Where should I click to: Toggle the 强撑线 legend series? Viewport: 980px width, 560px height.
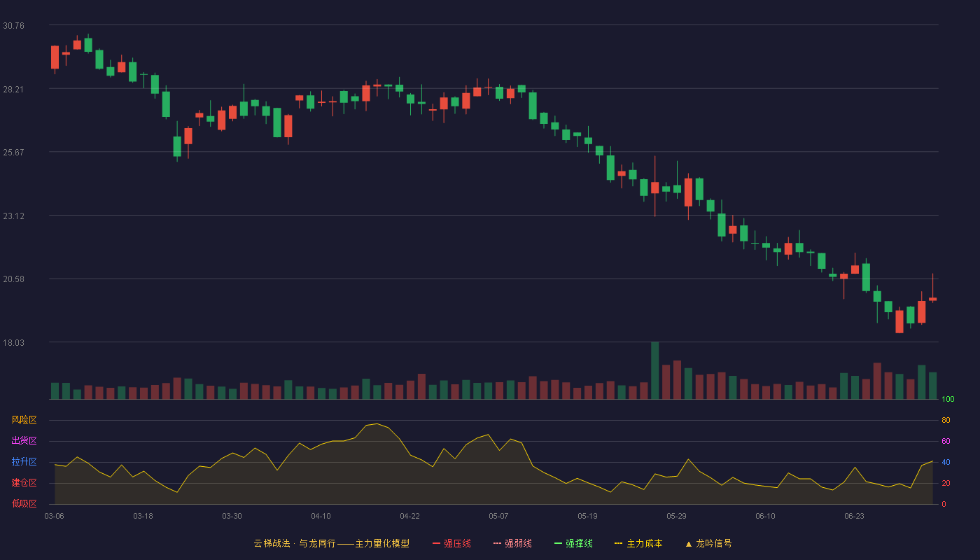[573, 543]
